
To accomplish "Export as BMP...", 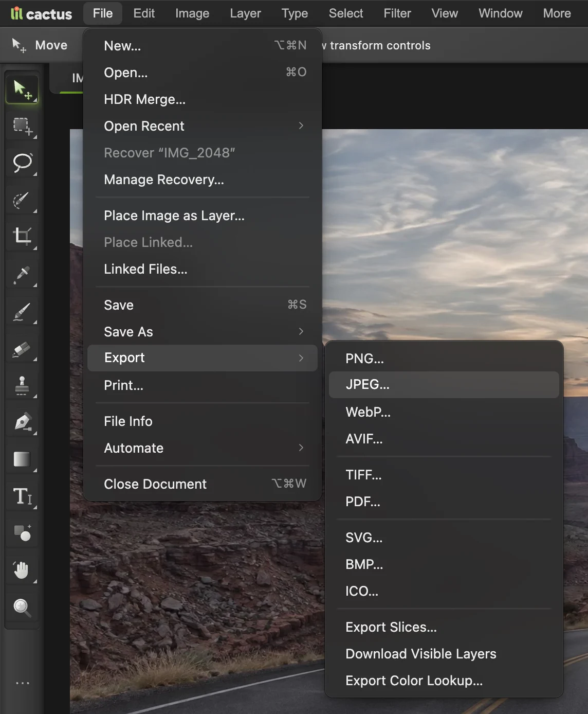I will [444, 564].
